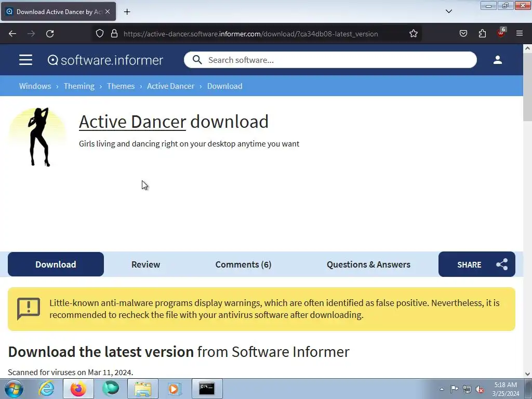
Task: Click the page vertical scrollbar thumb
Action: coord(527,87)
